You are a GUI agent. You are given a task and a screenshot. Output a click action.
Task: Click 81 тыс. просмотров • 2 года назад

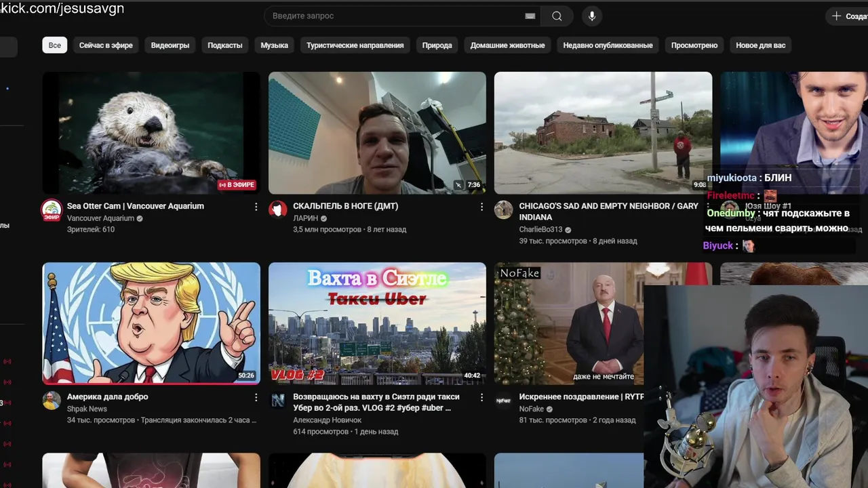[x=577, y=420]
